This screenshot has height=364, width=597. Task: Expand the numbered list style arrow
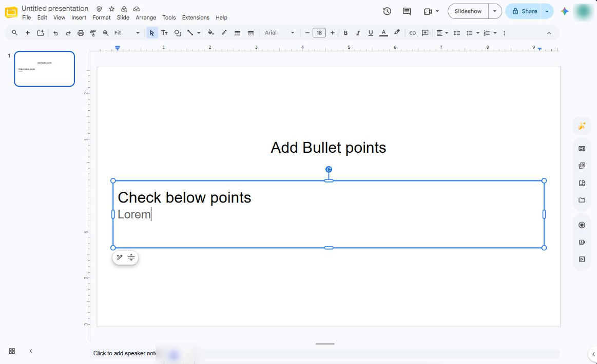coord(495,33)
